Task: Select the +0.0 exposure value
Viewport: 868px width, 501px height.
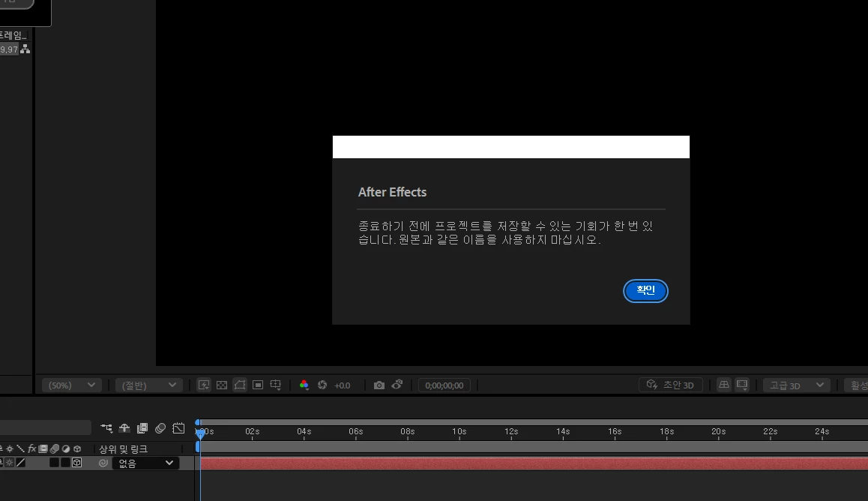Action: [342, 385]
